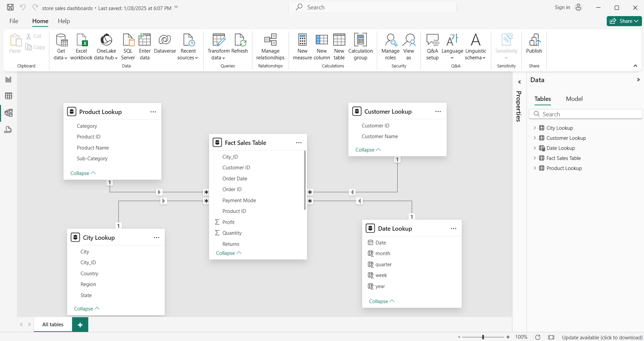Switch to Report view sidebar icon
Image resolution: width=644 pixels, height=341 pixels.
click(8, 79)
